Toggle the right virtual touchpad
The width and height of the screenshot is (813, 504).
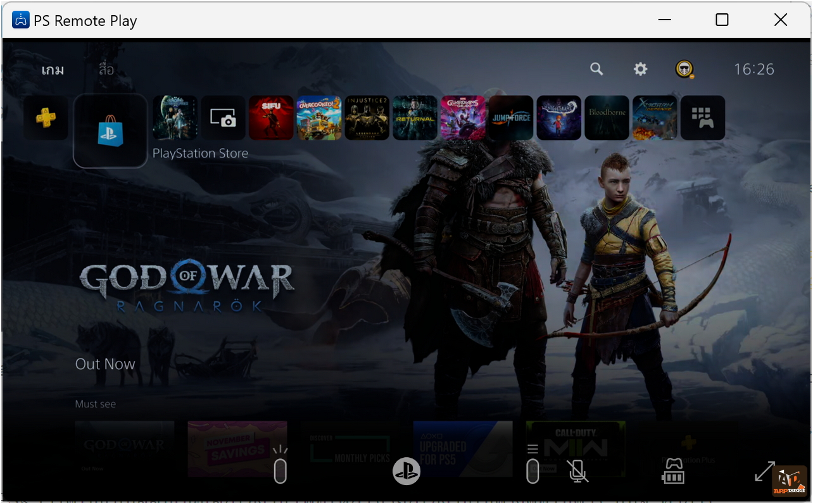[x=532, y=471]
